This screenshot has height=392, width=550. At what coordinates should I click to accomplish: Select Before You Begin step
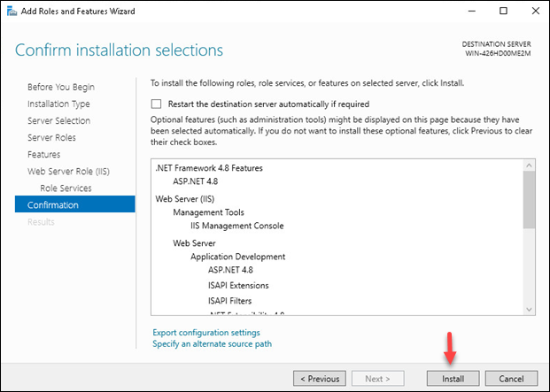(x=61, y=87)
